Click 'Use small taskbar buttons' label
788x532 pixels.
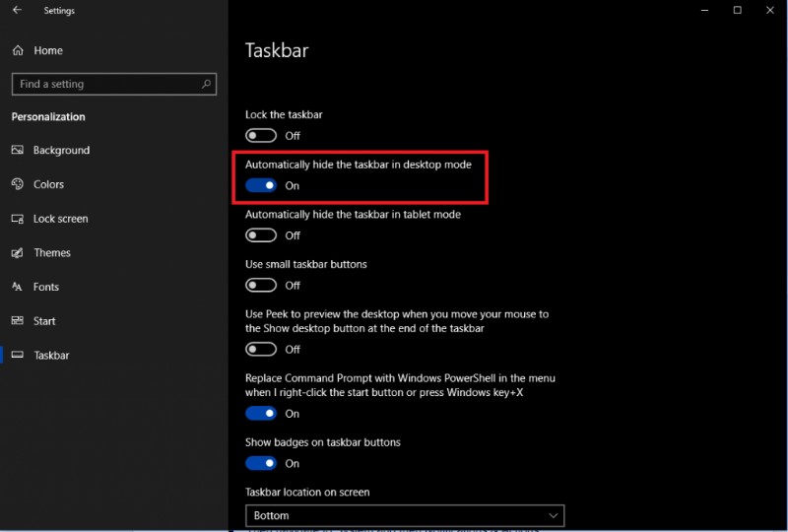tap(306, 264)
